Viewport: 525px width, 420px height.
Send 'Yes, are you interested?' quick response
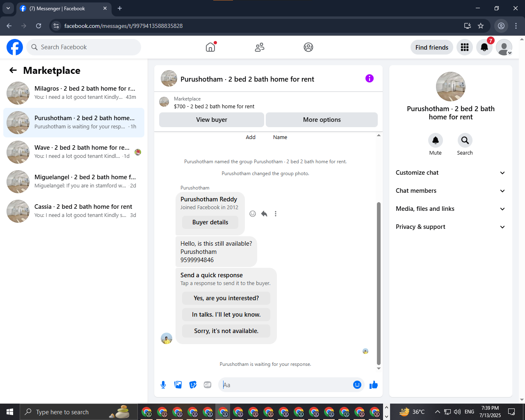coord(226,298)
